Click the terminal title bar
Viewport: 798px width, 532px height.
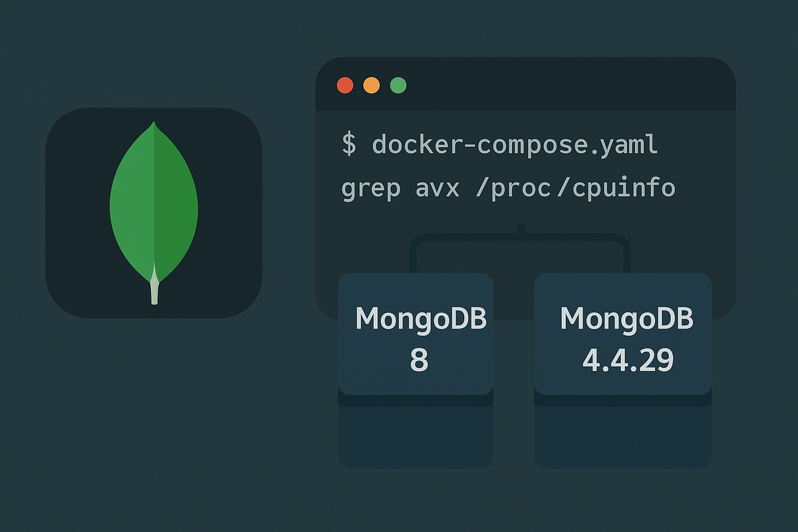click(x=565, y=85)
